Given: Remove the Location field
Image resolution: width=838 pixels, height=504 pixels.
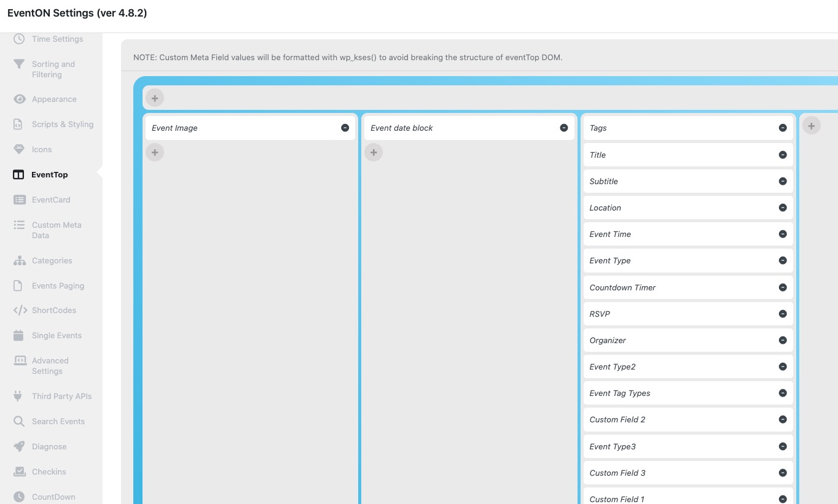Looking at the screenshot, I should point(783,207).
